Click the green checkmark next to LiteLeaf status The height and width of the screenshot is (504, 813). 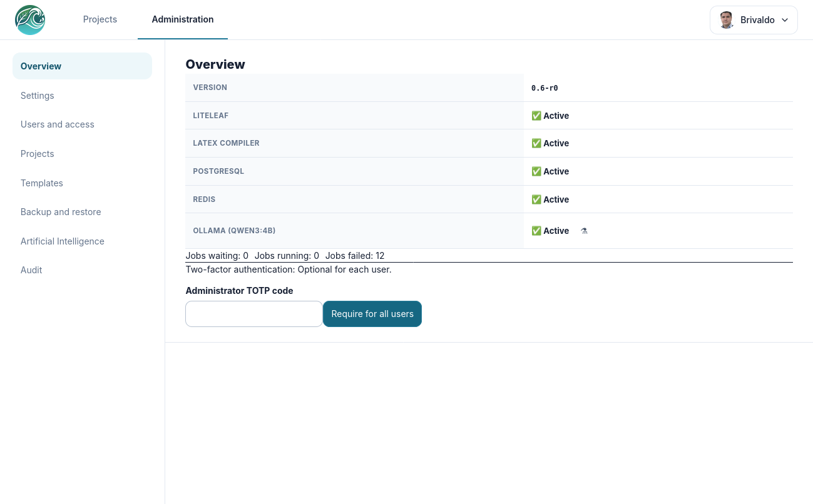[x=536, y=116]
